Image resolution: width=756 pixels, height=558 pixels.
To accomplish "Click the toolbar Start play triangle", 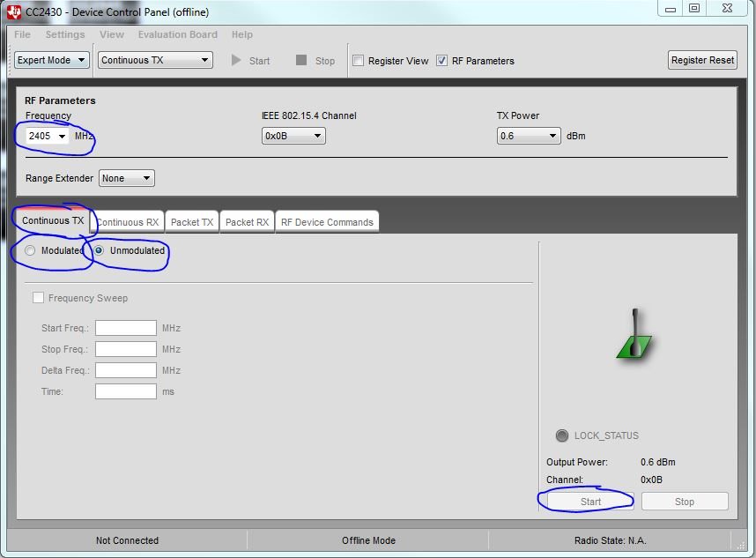I will point(236,60).
